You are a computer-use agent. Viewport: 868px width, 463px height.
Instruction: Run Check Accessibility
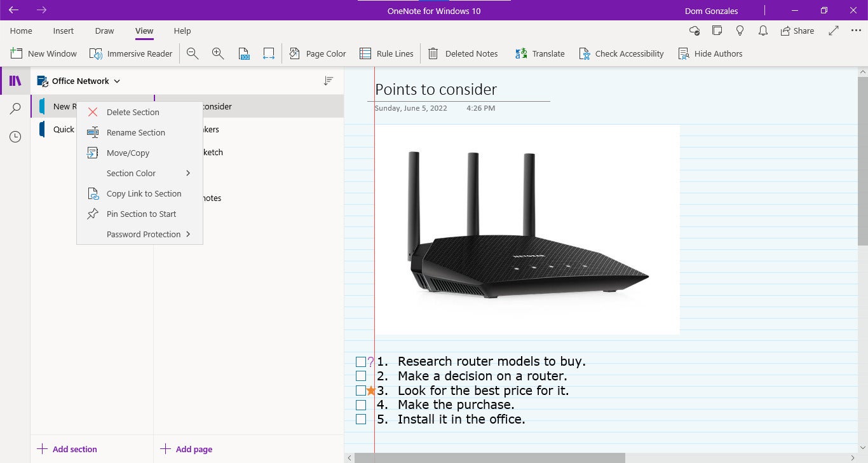tap(621, 53)
